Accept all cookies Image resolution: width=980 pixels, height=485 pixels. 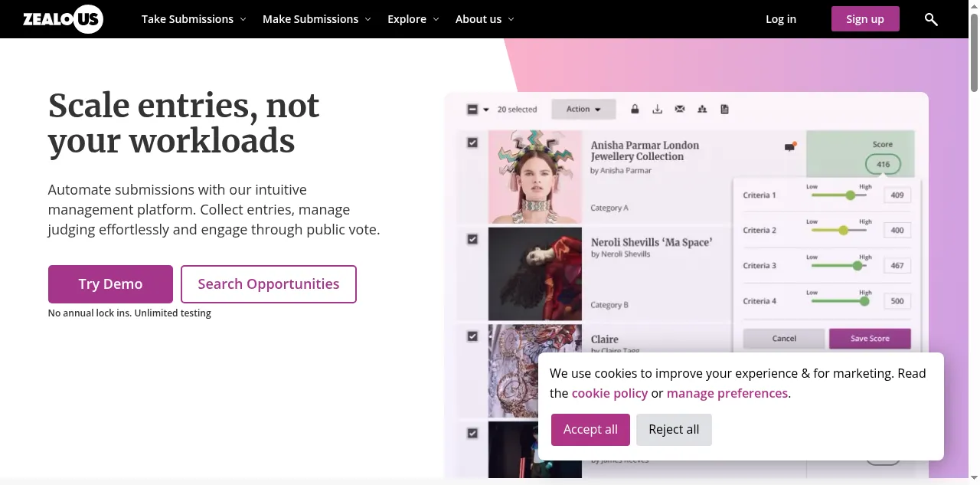click(590, 430)
